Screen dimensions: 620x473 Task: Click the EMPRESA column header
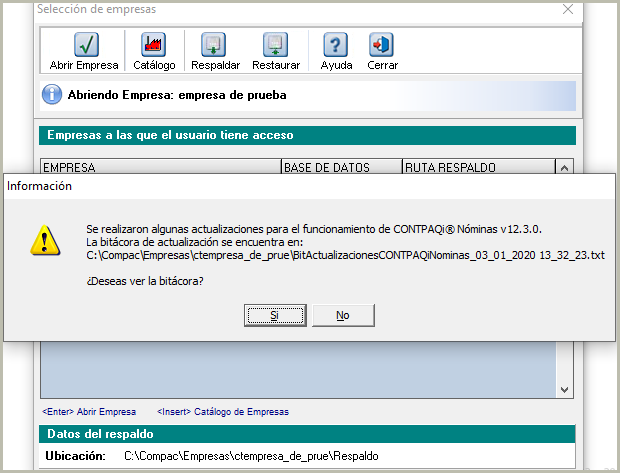click(161, 167)
